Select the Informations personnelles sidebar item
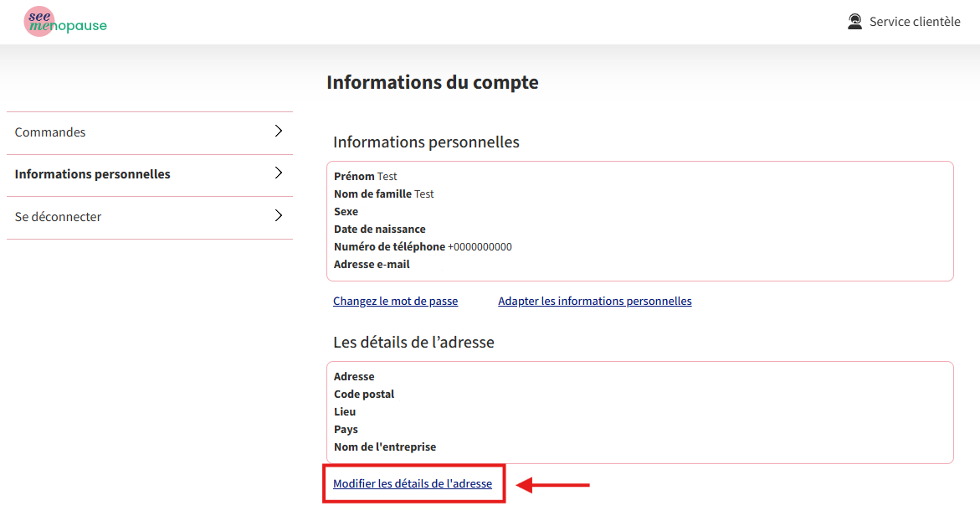Viewport: 980px width, 511px height. pyautogui.click(x=92, y=174)
